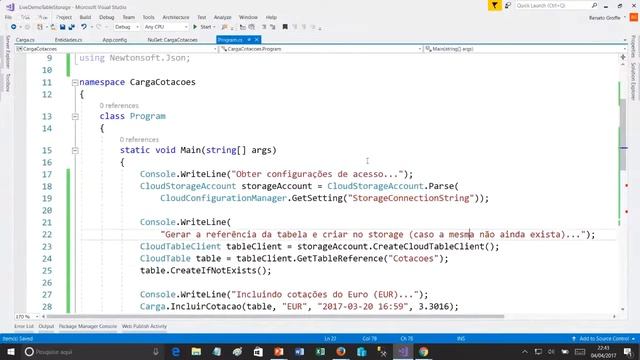640x360 pixels.
Task: Expand the Start button dropdown arrow
Action: [215, 27]
